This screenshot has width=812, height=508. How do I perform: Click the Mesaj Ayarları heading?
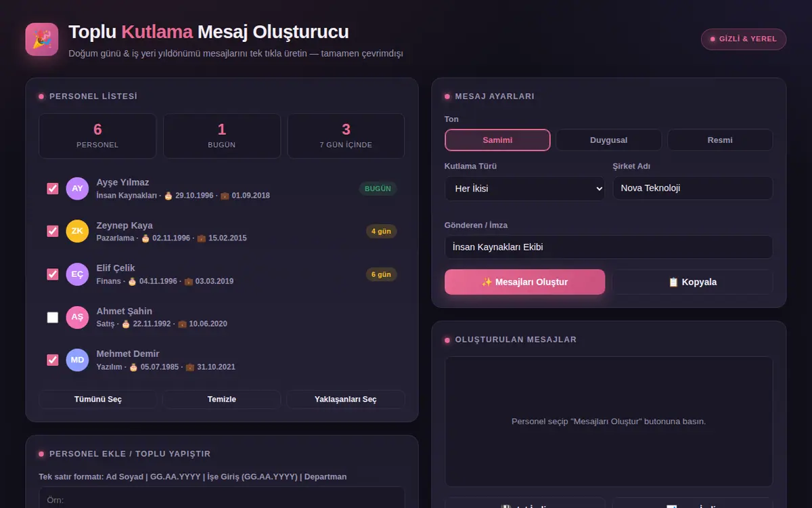pos(495,96)
